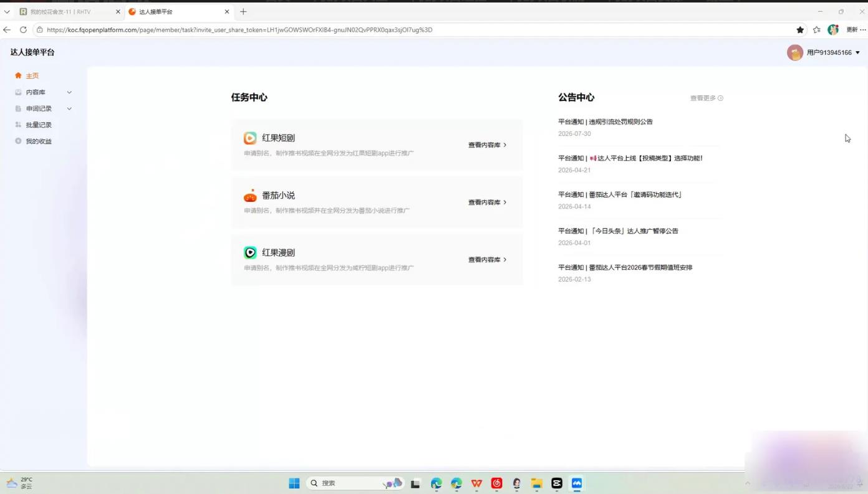
Task: Click the taskbar 搜索 search box
Action: [x=354, y=483]
